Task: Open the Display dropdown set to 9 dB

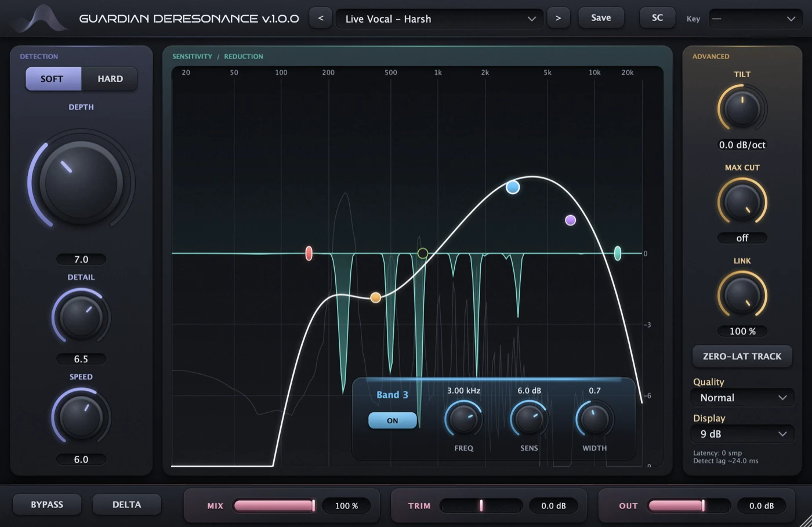Action: coord(742,434)
